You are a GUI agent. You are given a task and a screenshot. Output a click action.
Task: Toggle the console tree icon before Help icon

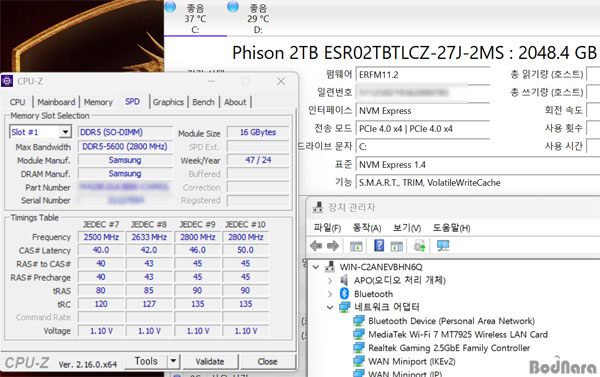pyautogui.click(x=356, y=246)
